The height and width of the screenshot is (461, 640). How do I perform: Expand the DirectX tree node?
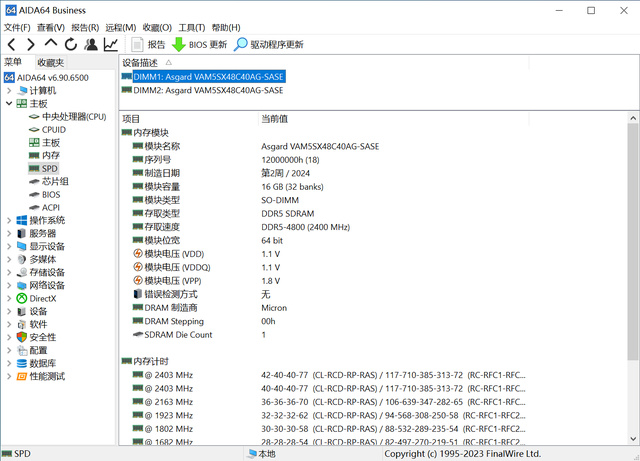pos(9,298)
